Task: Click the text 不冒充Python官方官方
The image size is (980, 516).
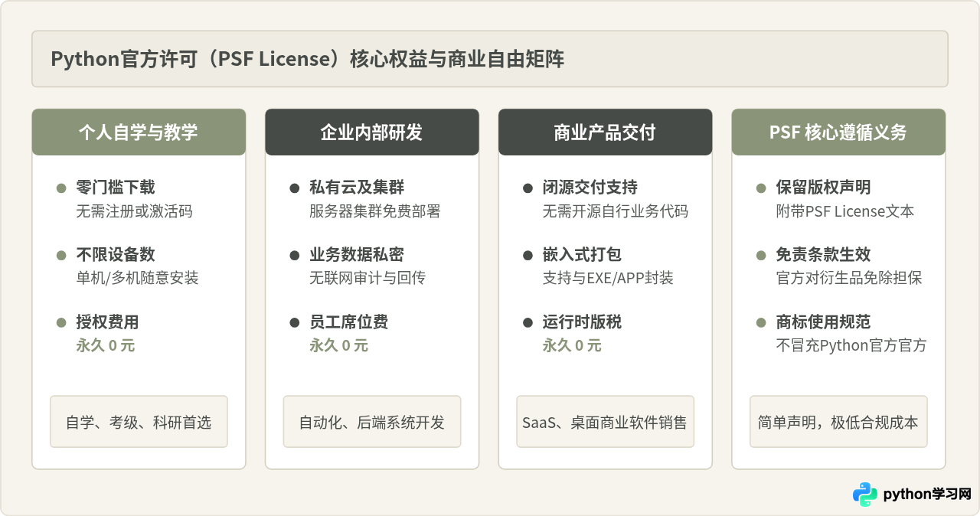Action: 851,345
